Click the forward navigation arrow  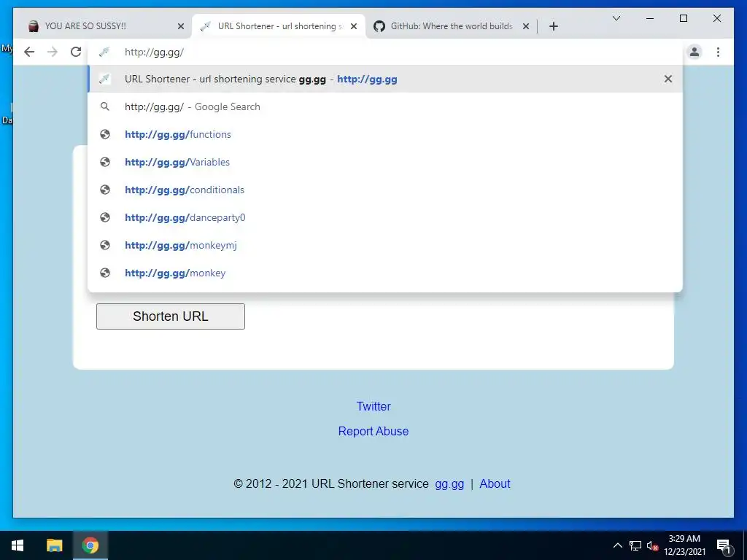click(53, 52)
